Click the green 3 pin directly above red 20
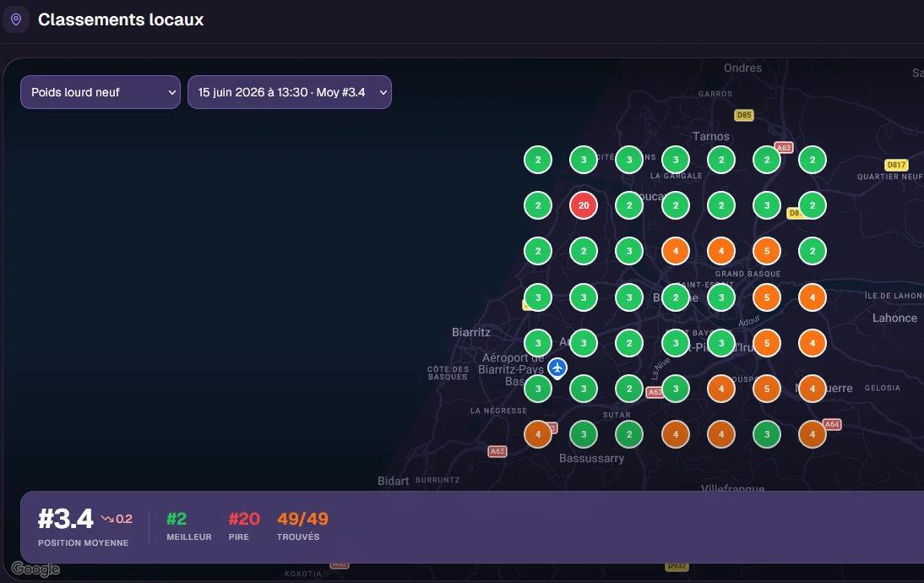 coord(584,160)
